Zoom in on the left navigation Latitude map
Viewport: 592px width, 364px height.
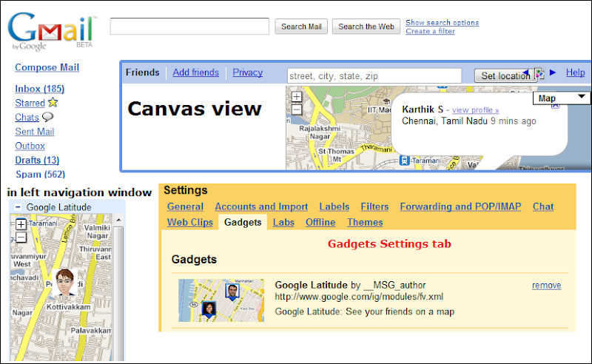21,224
